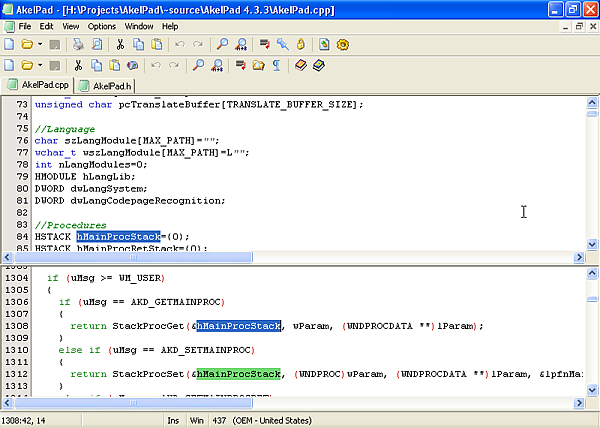Viewport: 600px width, 428px height.
Task: Minimize the document child window
Action: click(x=566, y=26)
